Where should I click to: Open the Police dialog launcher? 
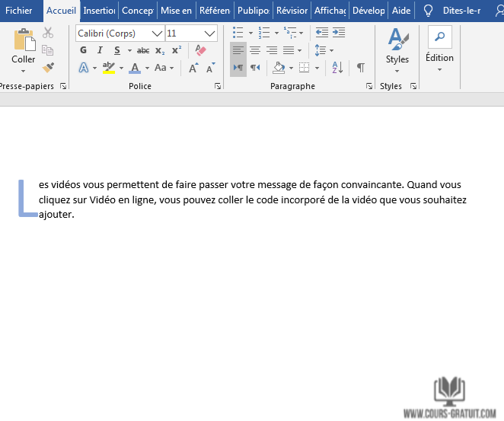[218, 87]
